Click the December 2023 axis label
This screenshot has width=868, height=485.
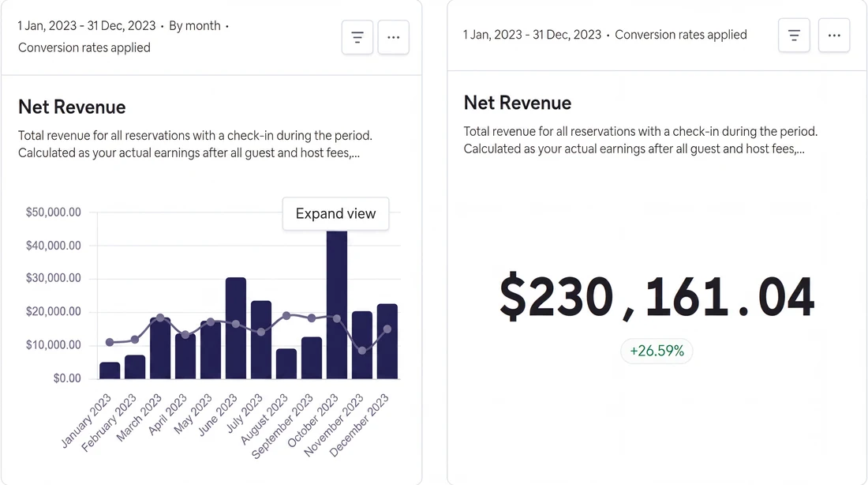point(359,425)
